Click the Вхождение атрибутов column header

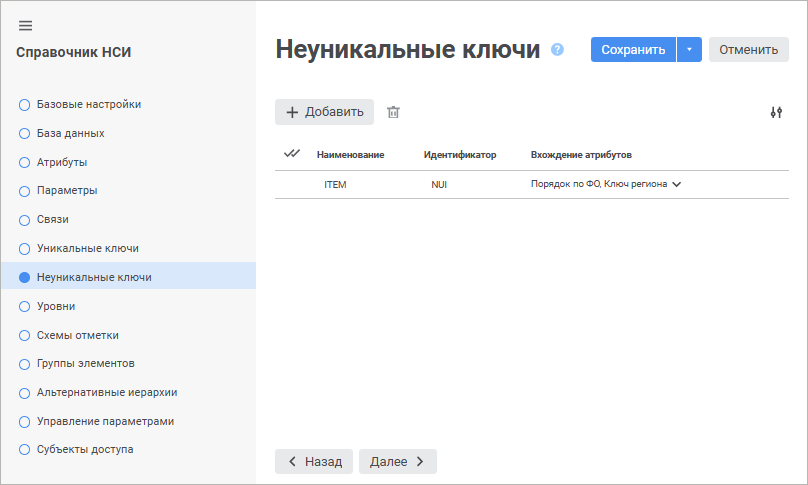[581, 155]
